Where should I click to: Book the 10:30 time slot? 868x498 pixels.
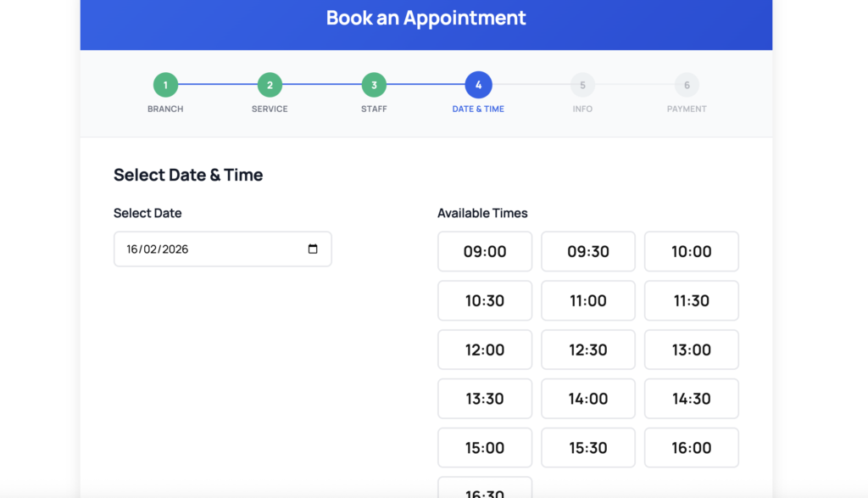[x=485, y=300]
